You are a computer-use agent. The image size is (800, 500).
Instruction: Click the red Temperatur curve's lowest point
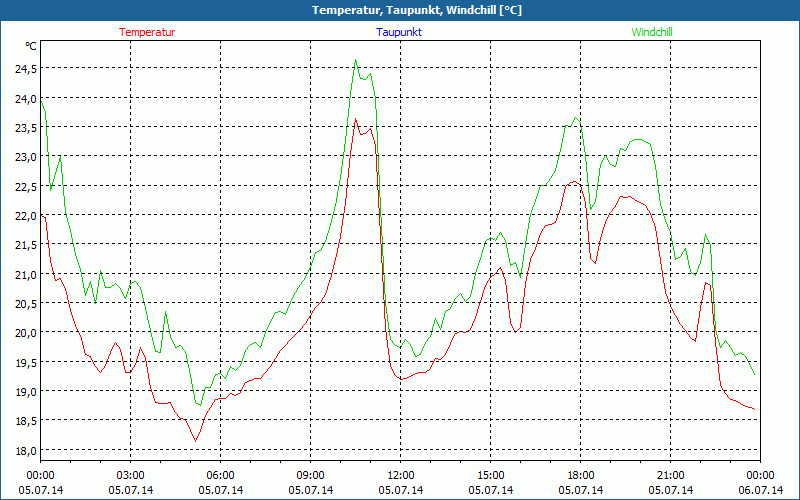click(196, 441)
